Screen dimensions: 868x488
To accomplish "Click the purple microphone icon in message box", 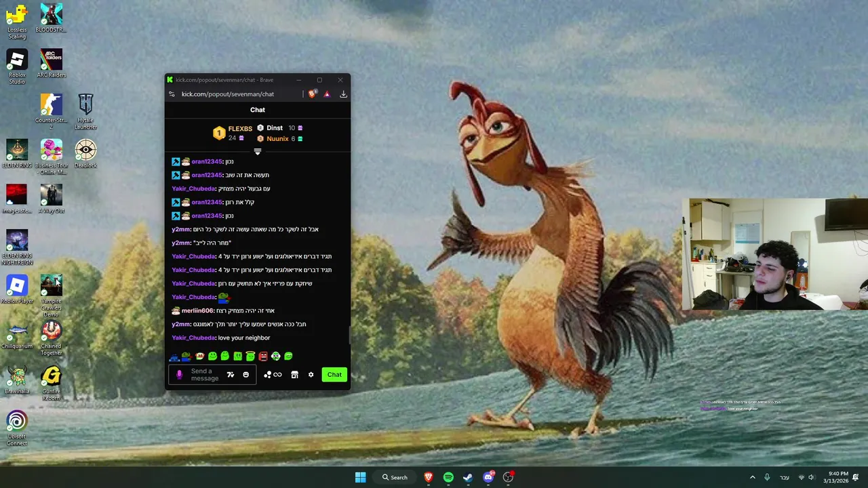I will (179, 375).
